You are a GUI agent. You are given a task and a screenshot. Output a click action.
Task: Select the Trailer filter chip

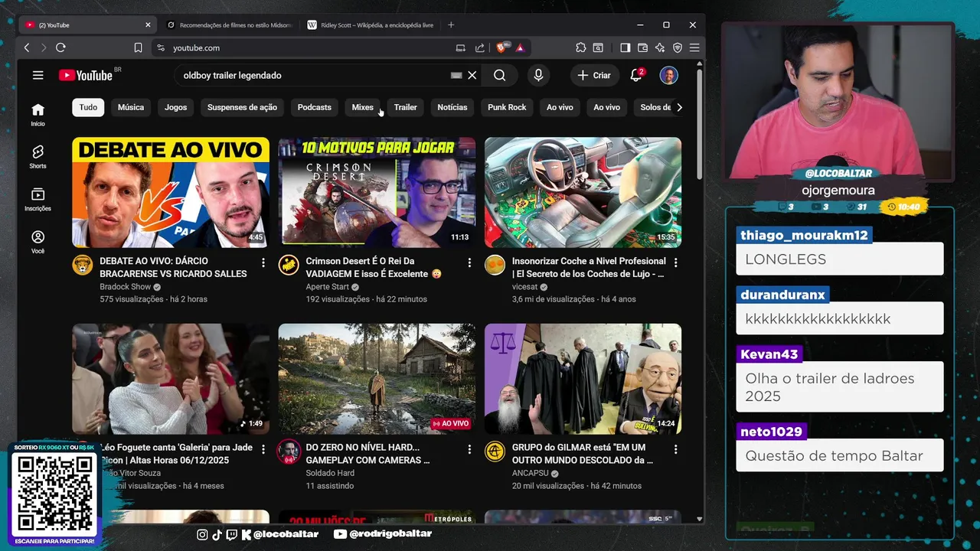(x=406, y=107)
